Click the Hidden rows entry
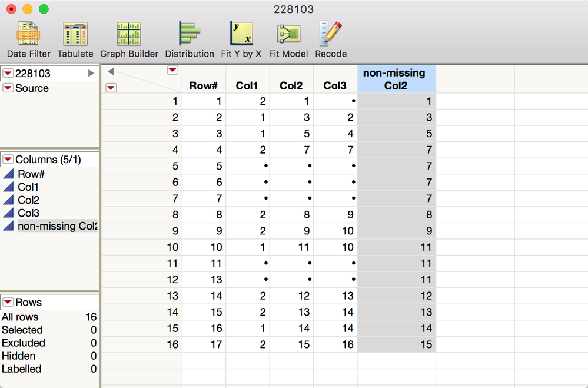This screenshot has width=588, height=388. click(x=49, y=356)
